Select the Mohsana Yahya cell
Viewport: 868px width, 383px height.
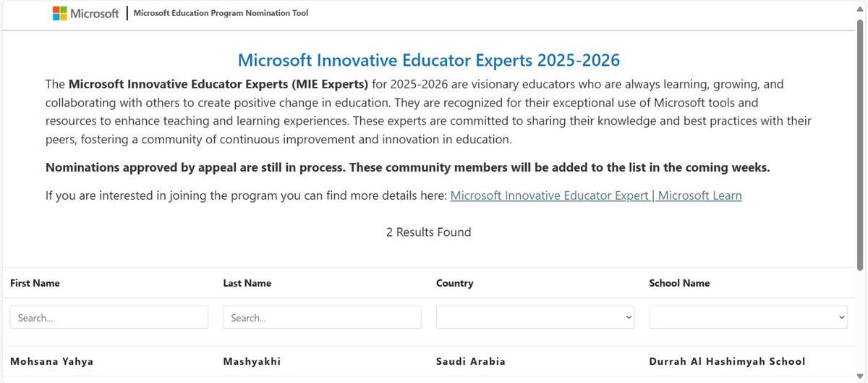(x=51, y=361)
